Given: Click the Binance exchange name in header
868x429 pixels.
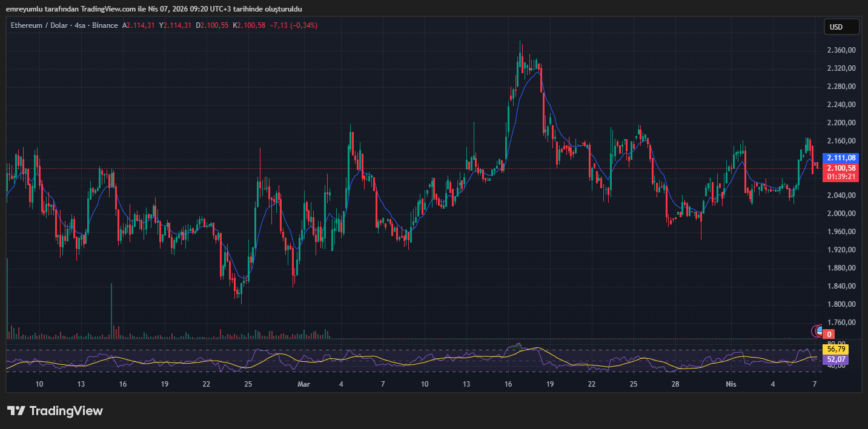Looking at the screenshot, I should [x=105, y=25].
